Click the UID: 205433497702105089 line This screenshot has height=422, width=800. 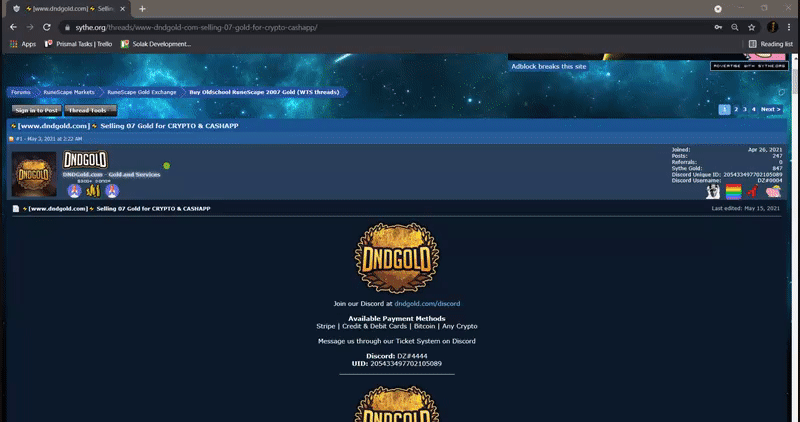[x=397, y=364]
